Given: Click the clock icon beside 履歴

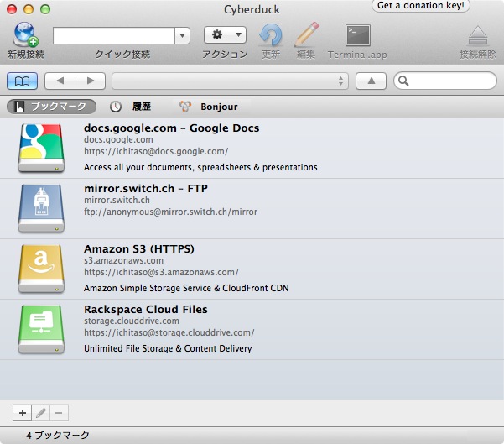Looking at the screenshot, I should pyautogui.click(x=116, y=107).
